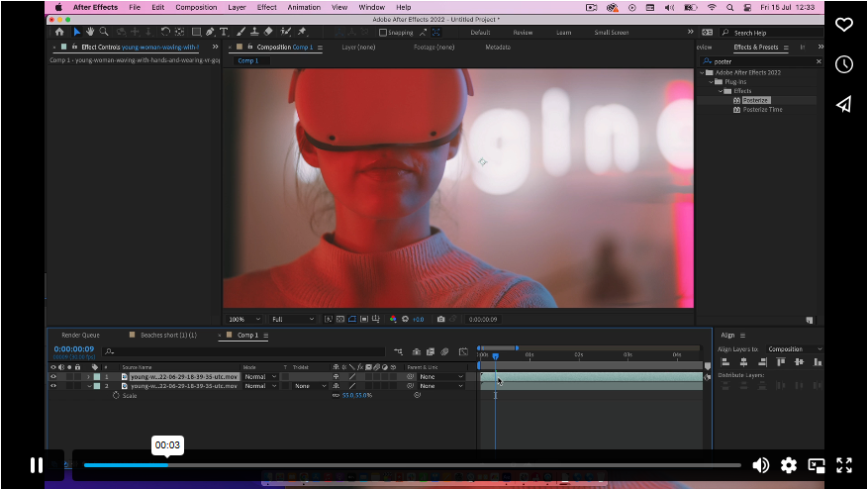This screenshot has width=868, height=489.
Task: Toggle mask and shape path visibility
Action: 352,319
